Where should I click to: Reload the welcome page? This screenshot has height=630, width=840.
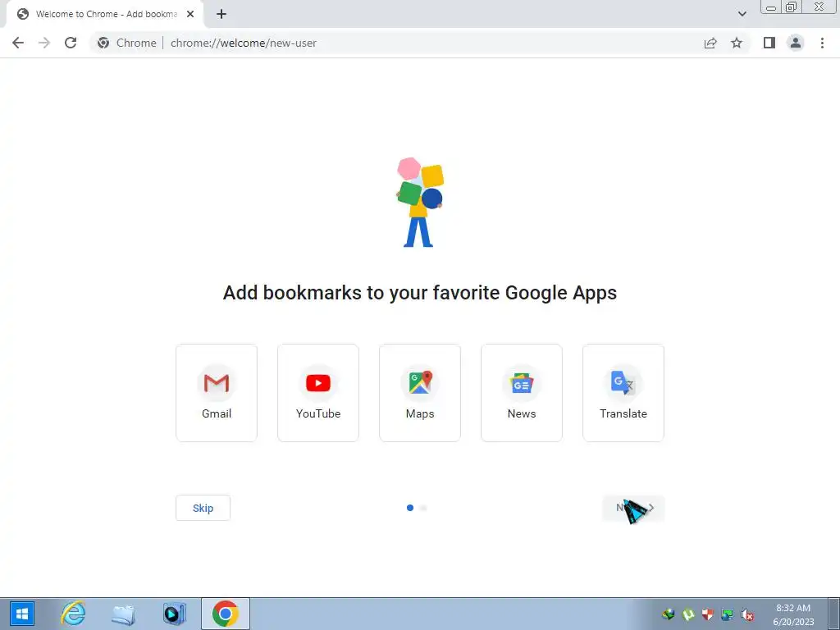tap(71, 43)
